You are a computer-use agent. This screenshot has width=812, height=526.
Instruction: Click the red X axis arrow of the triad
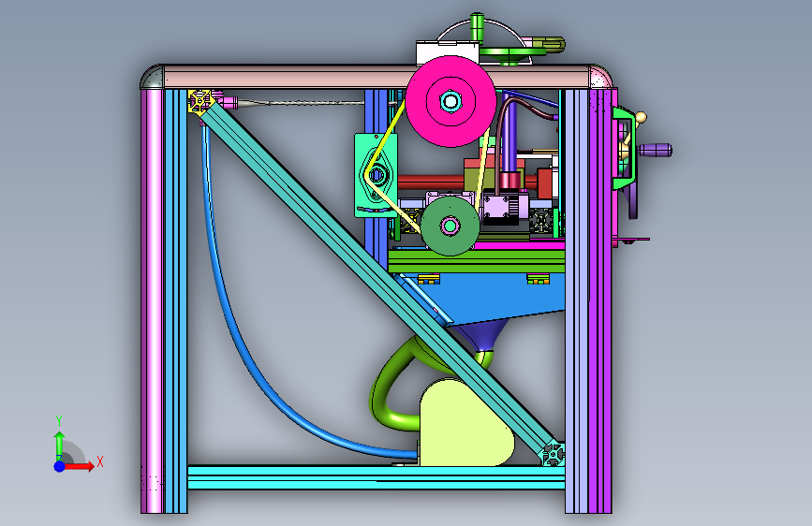(x=79, y=466)
